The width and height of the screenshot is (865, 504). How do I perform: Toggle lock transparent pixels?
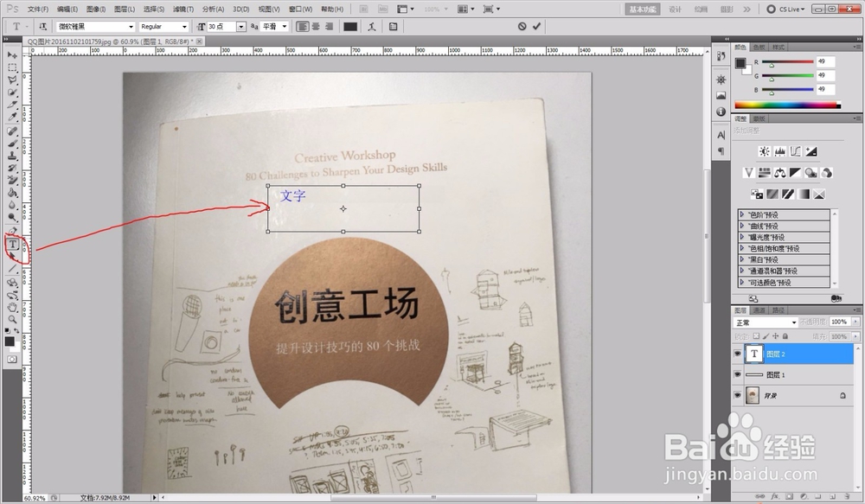pyautogui.click(x=756, y=335)
